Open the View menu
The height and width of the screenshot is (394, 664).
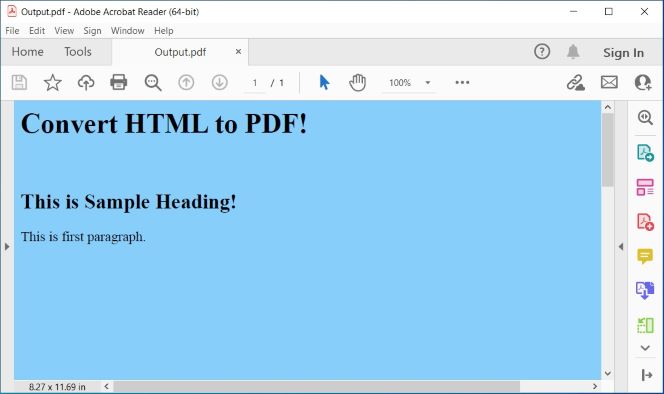tap(64, 31)
